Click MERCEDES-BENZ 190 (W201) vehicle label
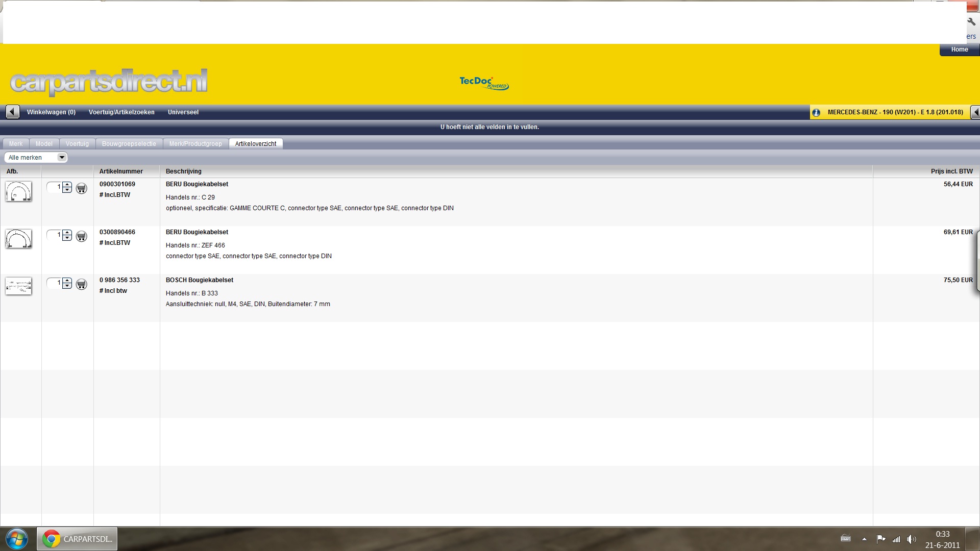 point(895,112)
